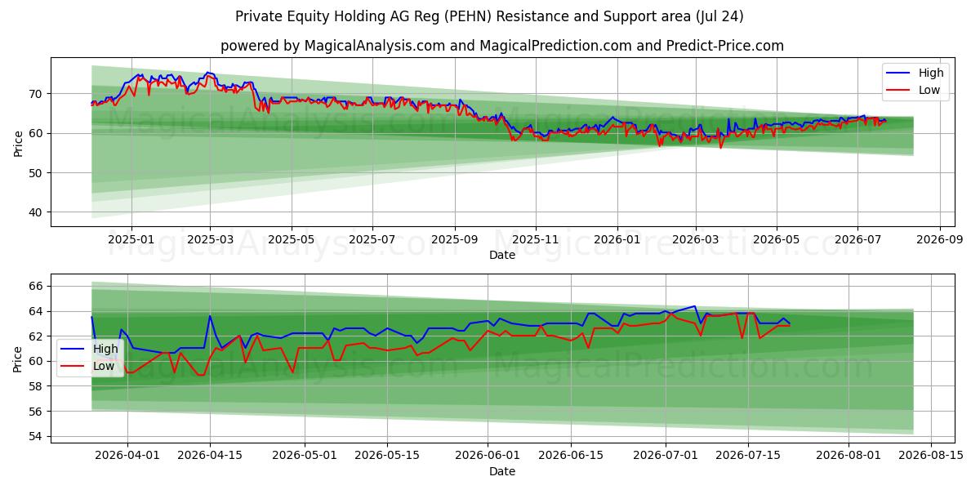The height and width of the screenshot is (490, 980).
Task: Click the price tick 54 on bottom chart
Action: [x=38, y=437]
